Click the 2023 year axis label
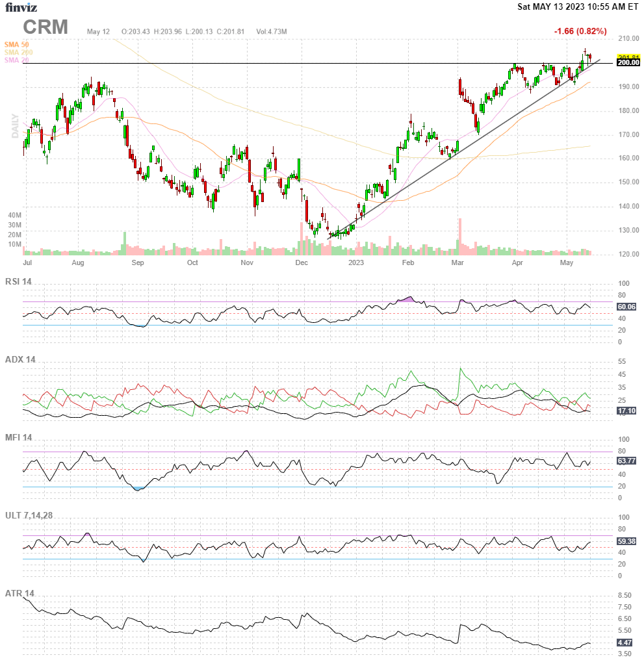644x664 pixels. tap(356, 262)
